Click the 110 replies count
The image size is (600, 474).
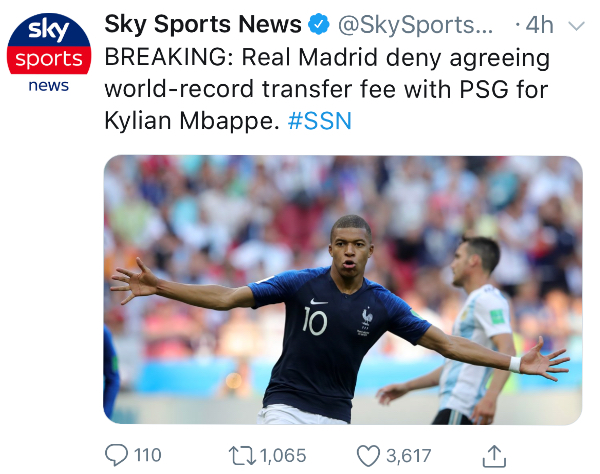click(x=147, y=455)
